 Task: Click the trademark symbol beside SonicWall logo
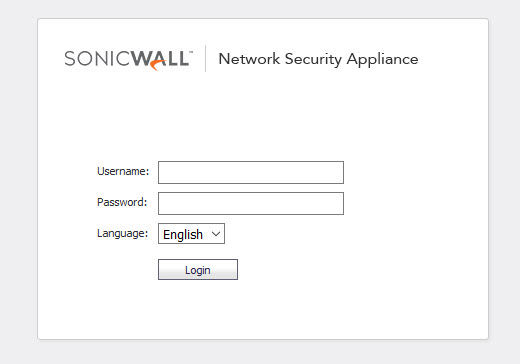tap(191, 52)
